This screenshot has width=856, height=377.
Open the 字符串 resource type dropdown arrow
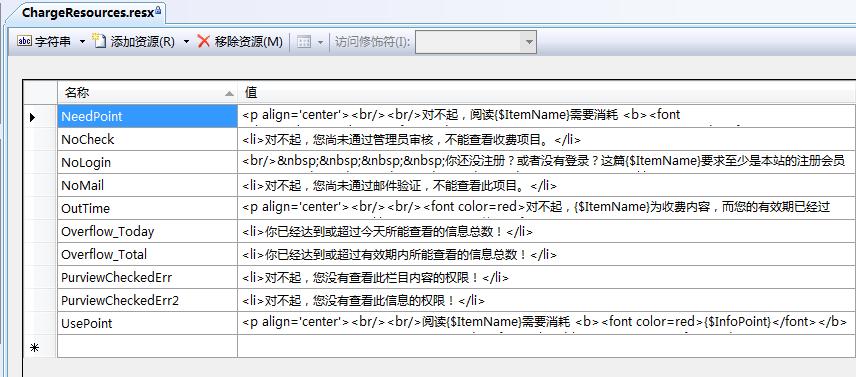82,41
